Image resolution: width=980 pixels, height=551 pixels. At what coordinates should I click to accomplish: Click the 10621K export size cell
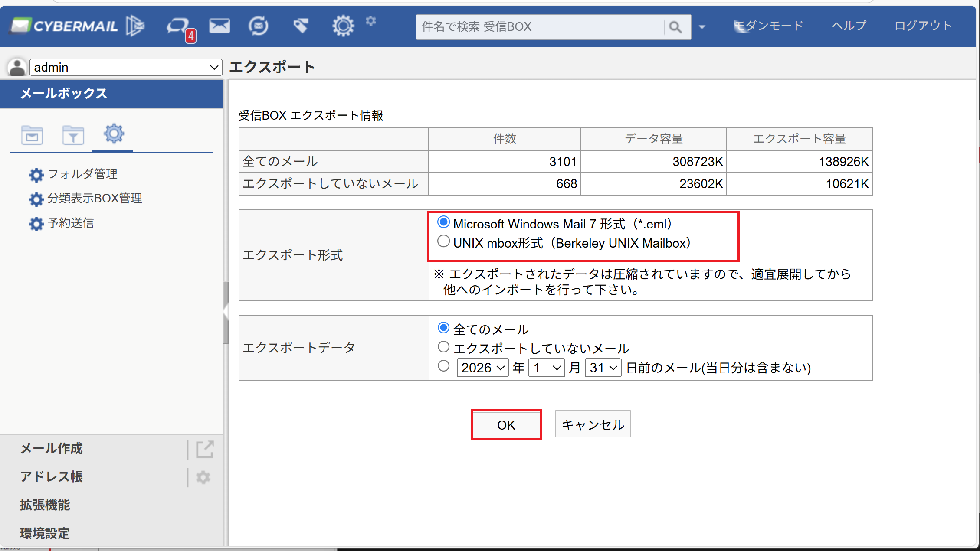[x=800, y=184]
